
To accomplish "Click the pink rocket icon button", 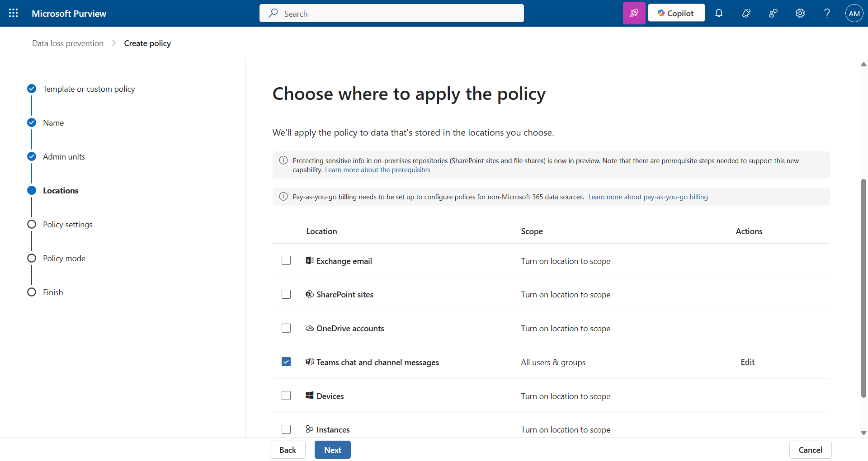I will click(634, 13).
